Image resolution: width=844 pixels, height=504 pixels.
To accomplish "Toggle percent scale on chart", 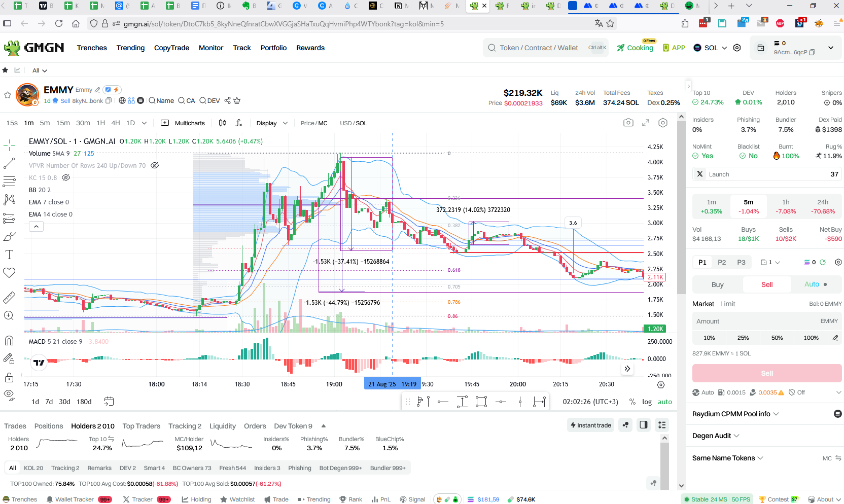I will [632, 402].
